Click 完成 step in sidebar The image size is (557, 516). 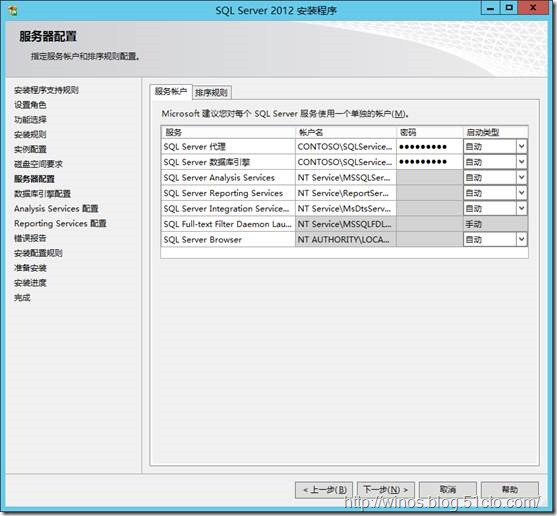(22, 298)
